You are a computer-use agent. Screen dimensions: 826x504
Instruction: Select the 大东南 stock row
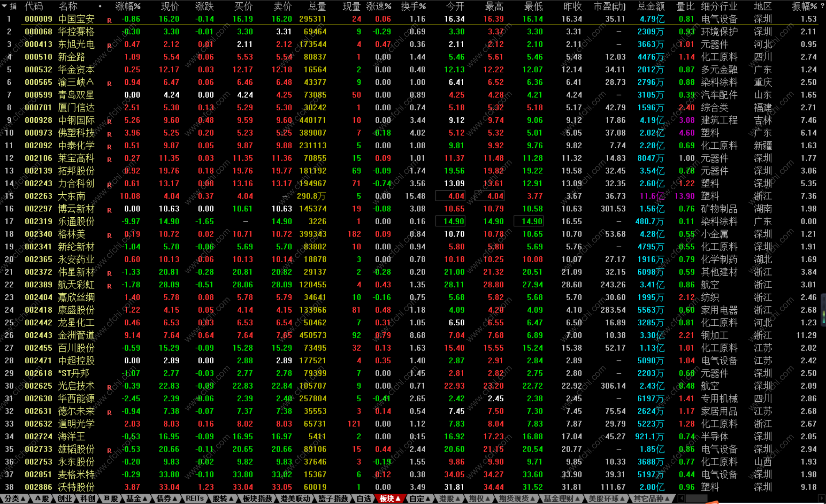pyautogui.click(x=71, y=196)
